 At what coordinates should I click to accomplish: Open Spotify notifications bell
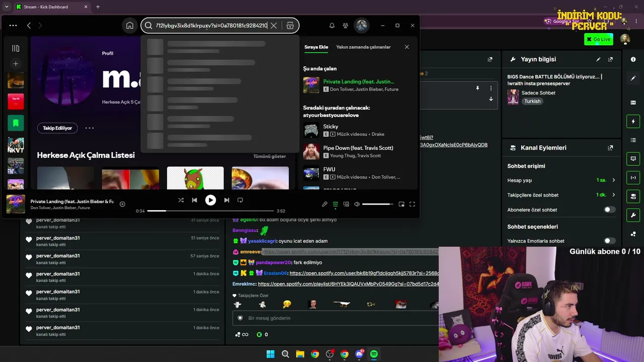point(332,26)
